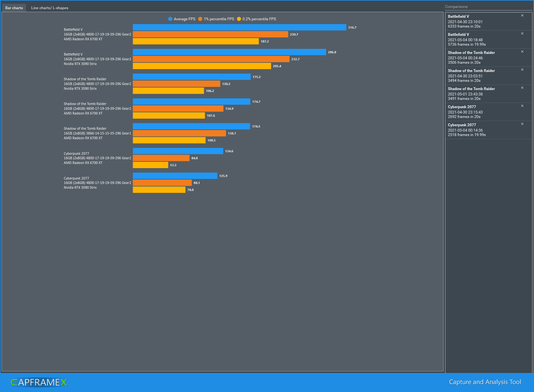Click Tomb Raider 3866-14-15-15-35-296 Gear1 label
534x392 pixels.
[97, 133]
